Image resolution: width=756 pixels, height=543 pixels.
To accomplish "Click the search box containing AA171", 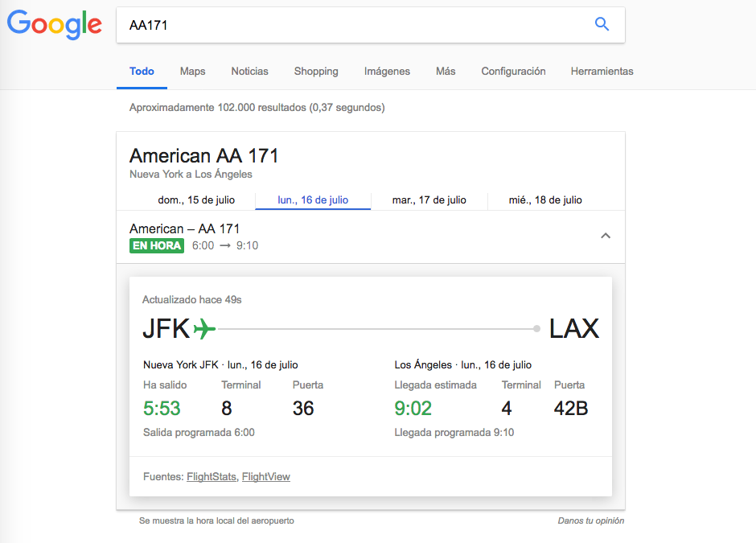I will 354,25.
